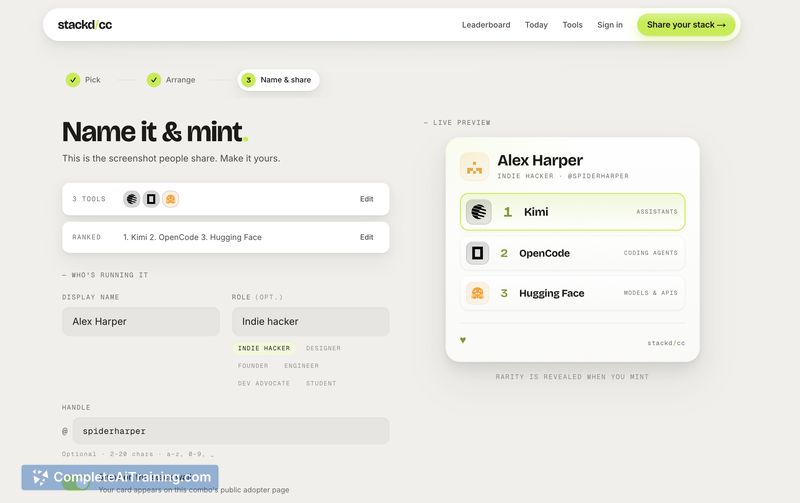Click the @SPIDERHARPER handle in preview

pyautogui.click(x=598, y=176)
